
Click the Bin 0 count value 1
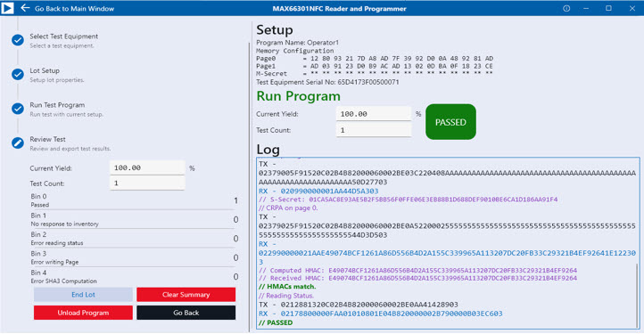click(235, 200)
